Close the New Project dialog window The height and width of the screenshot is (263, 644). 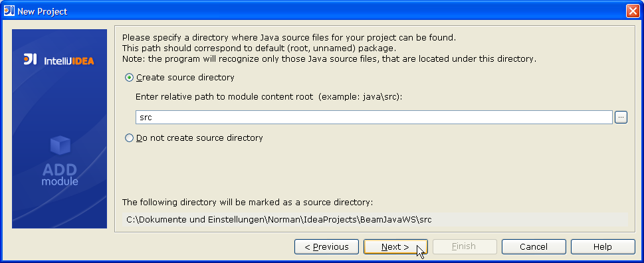point(633,11)
